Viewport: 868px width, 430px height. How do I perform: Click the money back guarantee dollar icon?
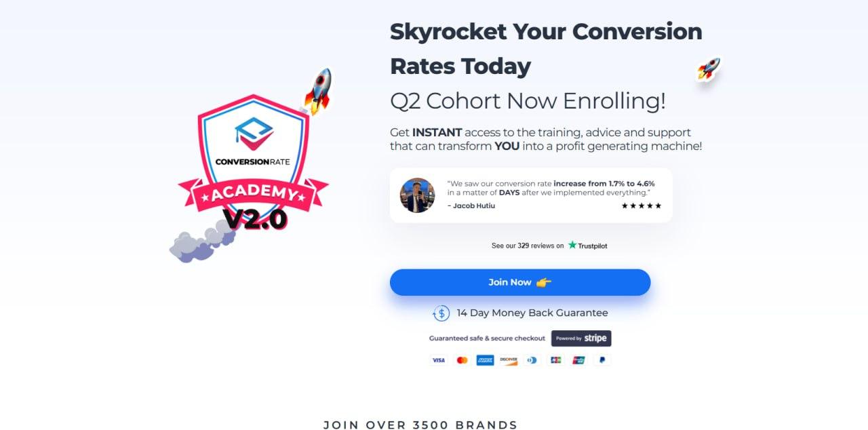pyautogui.click(x=441, y=313)
